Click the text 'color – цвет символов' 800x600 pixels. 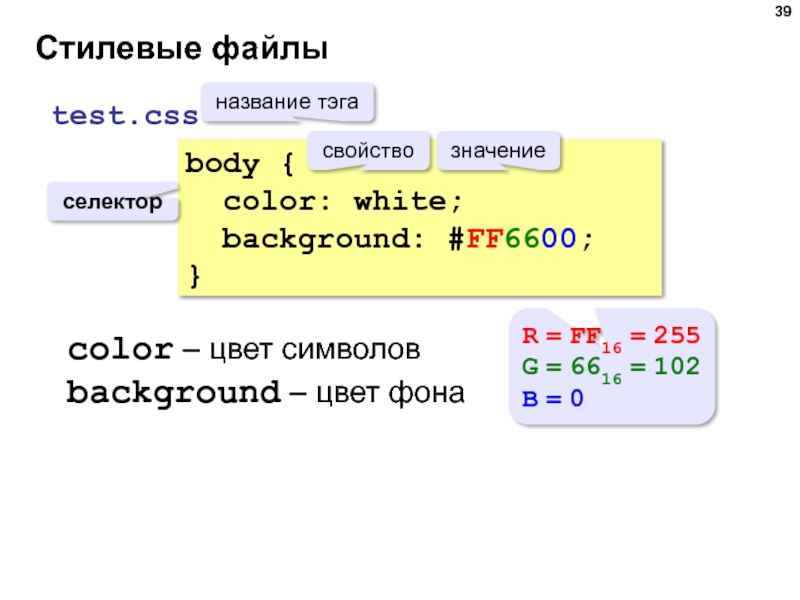(x=244, y=349)
